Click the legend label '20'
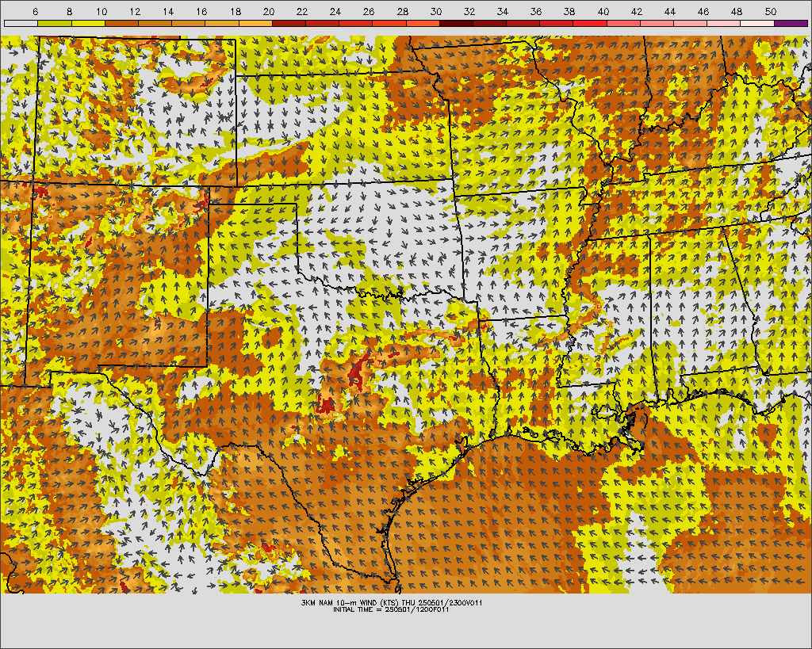Viewport: 812px width, 649px height. (269, 11)
